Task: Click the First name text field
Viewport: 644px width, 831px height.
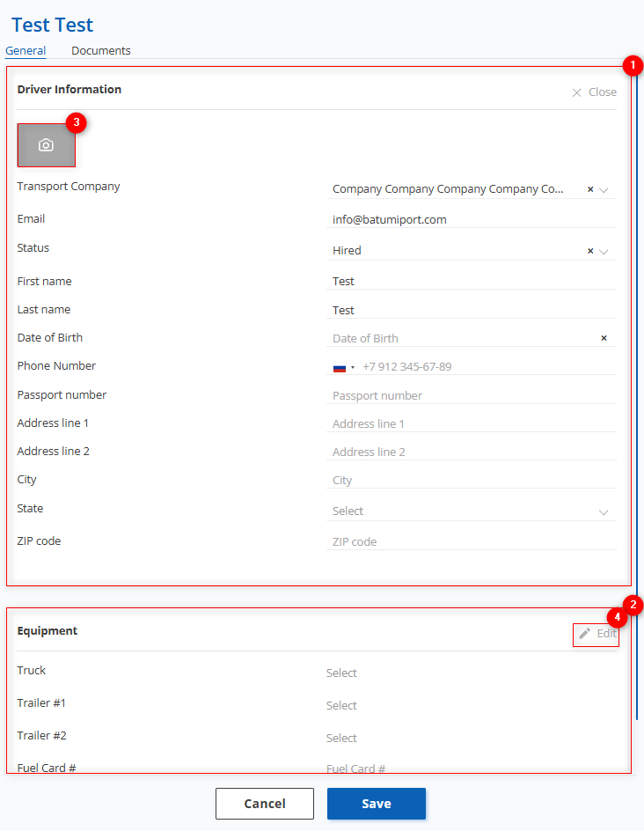Action: coord(471,282)
